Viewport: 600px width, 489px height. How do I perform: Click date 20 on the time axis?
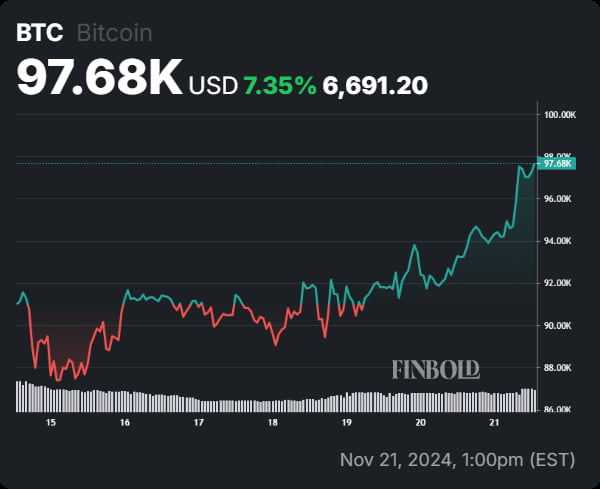tap(420, 423)
